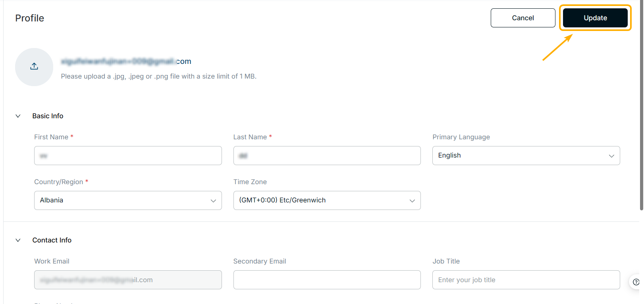Open the Country/Region dropdown showing Albania

pyautogui.click(x=128, y=200)
